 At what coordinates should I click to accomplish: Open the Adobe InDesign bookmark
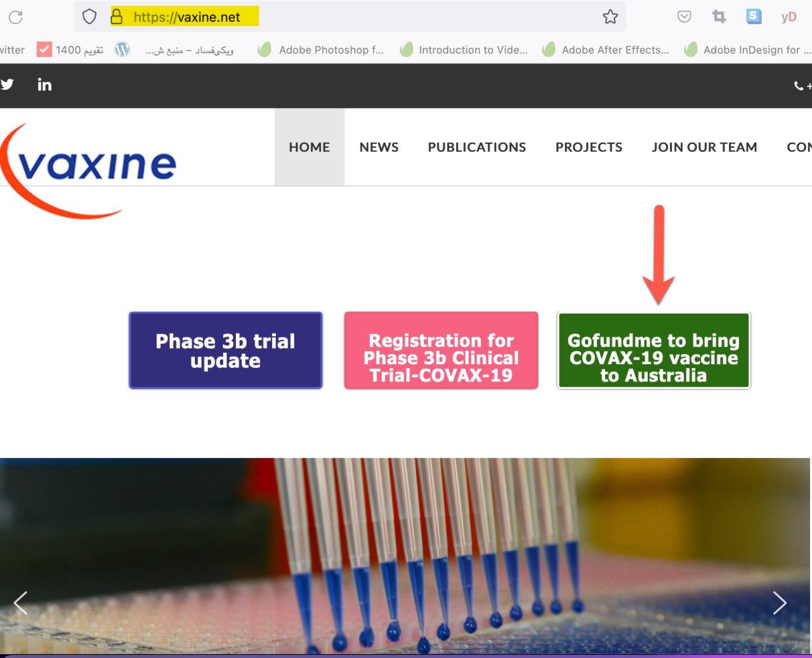[x=748, y=49]
